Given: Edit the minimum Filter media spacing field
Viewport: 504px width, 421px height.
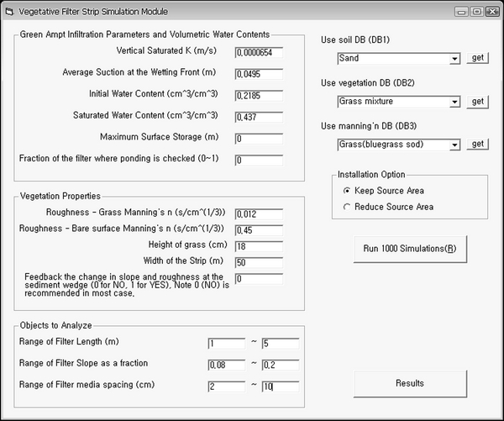Looking at the screenshot, I should pyautogui.click(x=227, y=387).
